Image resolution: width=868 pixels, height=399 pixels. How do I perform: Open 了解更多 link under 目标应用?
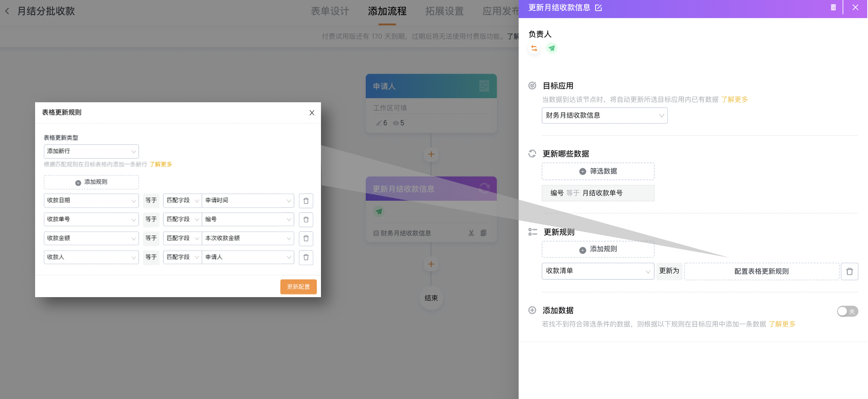click(x=735, y=100)
